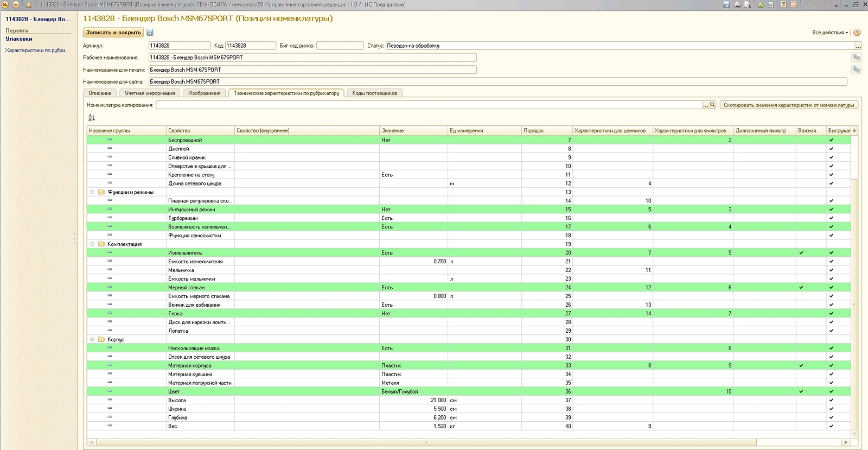Toggle Важная checkmark for Материал корпуса row

tap(801, 366)
